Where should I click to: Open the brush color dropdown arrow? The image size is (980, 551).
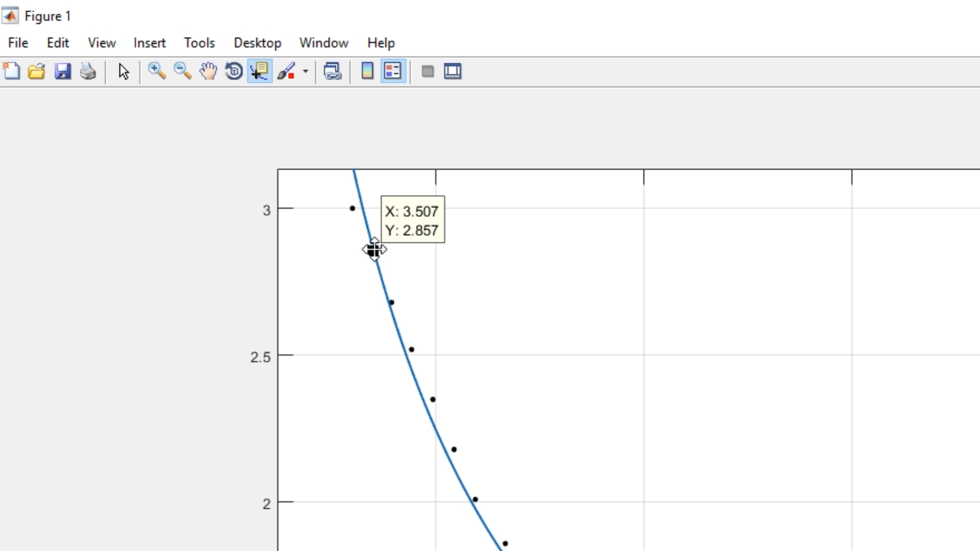(305, 71)
